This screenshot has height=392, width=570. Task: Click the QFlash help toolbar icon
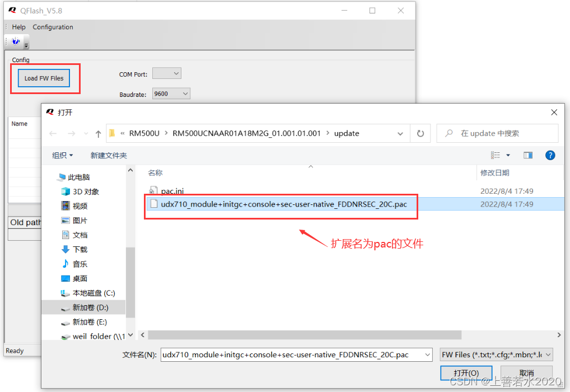click(x=16, y=41)
